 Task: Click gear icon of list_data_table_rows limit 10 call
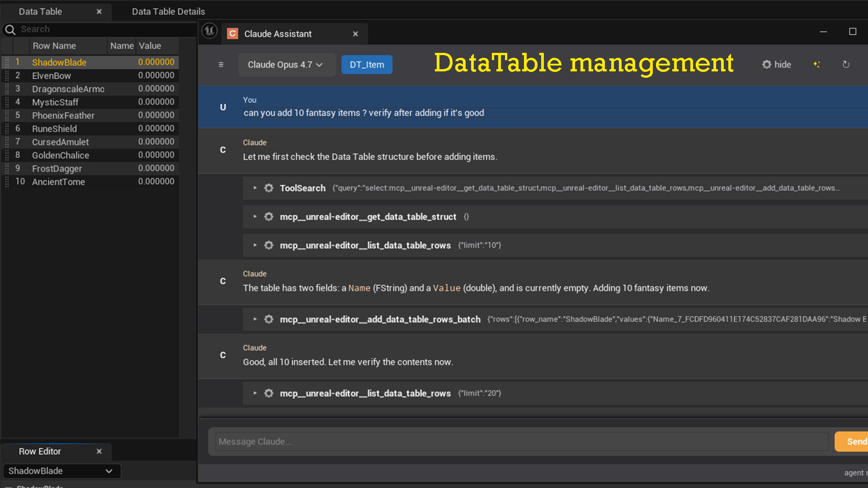pos(269,245)
